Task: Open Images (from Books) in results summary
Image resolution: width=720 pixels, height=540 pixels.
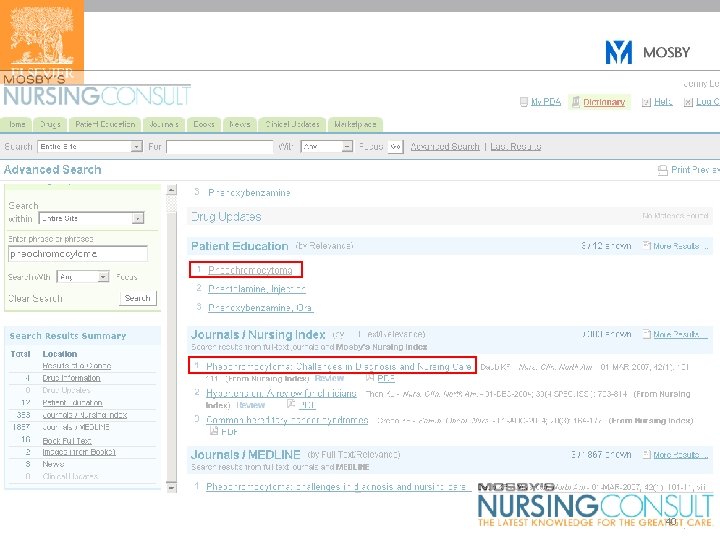Action: tap(79, 452)
